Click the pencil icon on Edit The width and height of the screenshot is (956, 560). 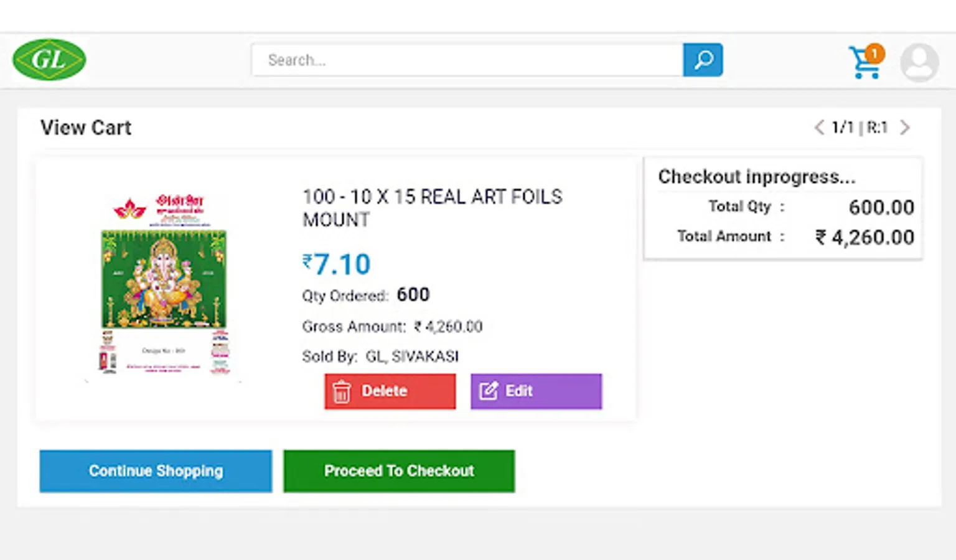click(x=488, y=391)
